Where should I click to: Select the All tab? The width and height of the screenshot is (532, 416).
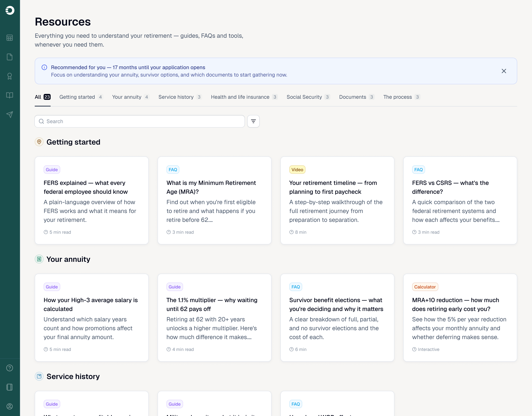[x=43, y=97]
